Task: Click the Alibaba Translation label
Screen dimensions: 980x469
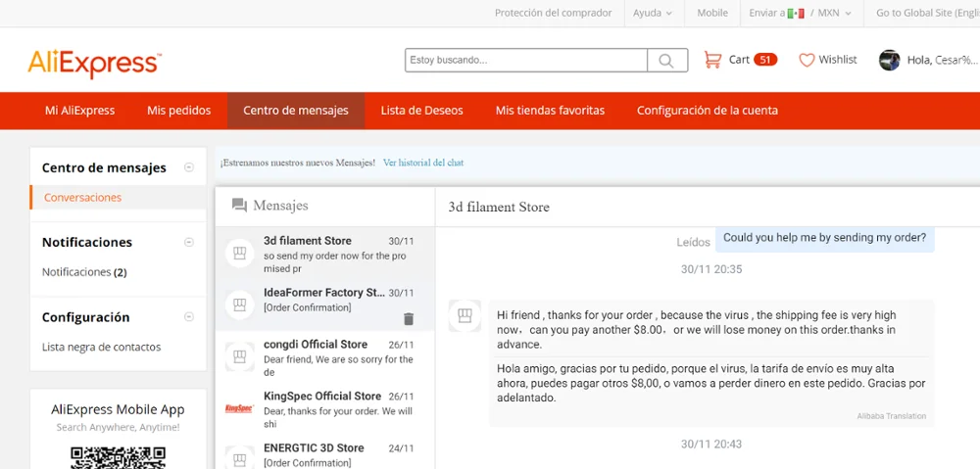Action: (x=891, y=416)
